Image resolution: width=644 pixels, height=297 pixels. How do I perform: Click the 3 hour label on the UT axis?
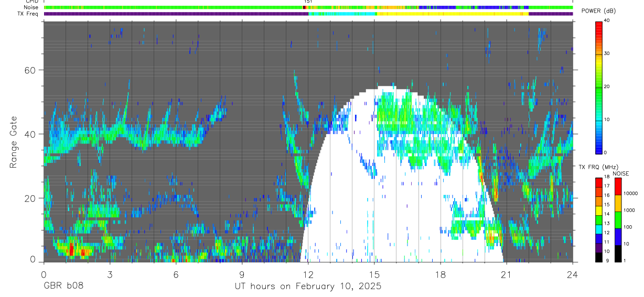[109, 274]
